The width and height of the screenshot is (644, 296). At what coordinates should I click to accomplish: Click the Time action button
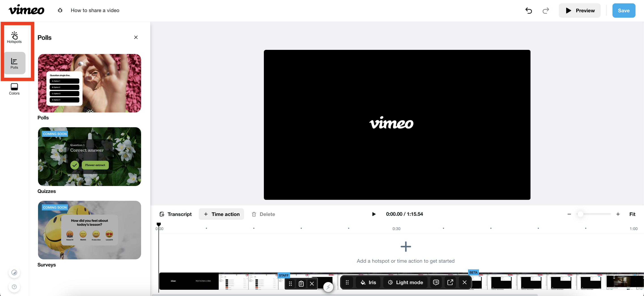point(222,214)
